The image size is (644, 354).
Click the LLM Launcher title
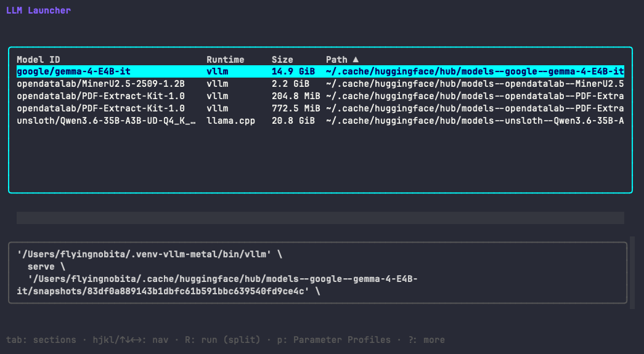(x=38, y=10)
